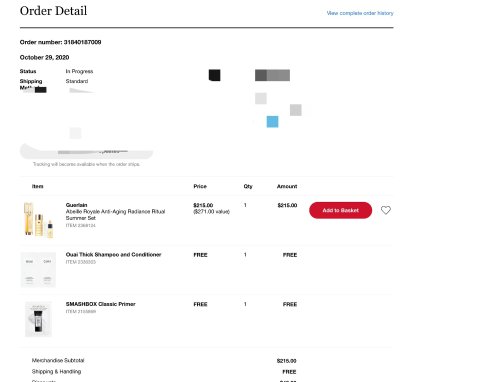Click the heart icon to love Guerlain set
This screenshot has height=382, width=480.
pyautogui.click(x=386, y=210)
